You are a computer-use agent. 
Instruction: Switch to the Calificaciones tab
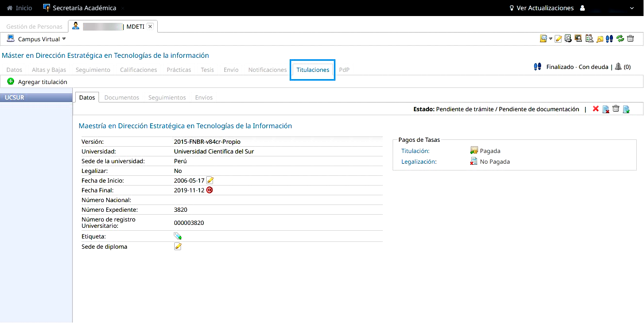(x=138, y=70)
